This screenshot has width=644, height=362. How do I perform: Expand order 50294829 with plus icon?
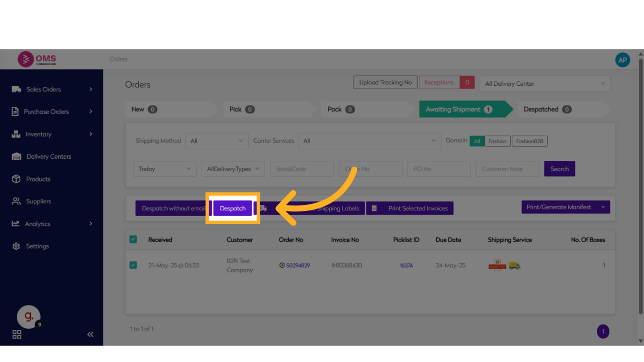282,265
